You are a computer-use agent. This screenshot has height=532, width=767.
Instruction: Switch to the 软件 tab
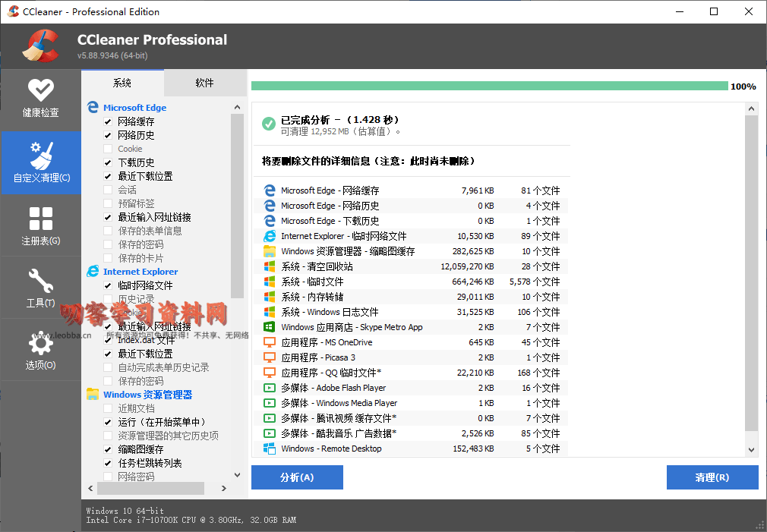[x=204, y=83]
